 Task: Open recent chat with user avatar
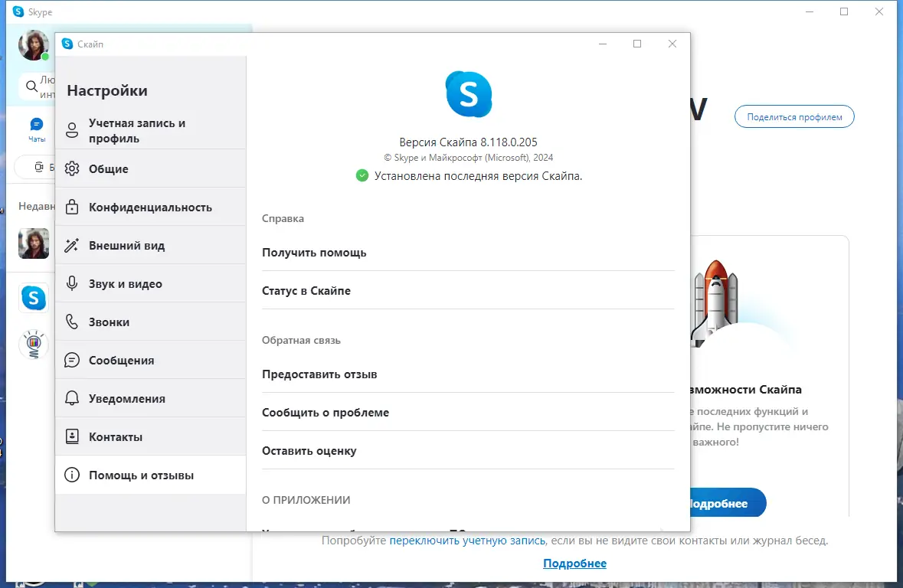[34, 243]
